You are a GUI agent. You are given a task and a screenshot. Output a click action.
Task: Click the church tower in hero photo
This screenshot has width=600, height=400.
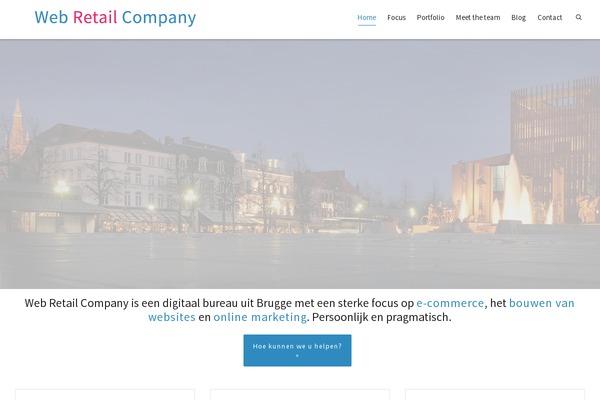point(17,128)
